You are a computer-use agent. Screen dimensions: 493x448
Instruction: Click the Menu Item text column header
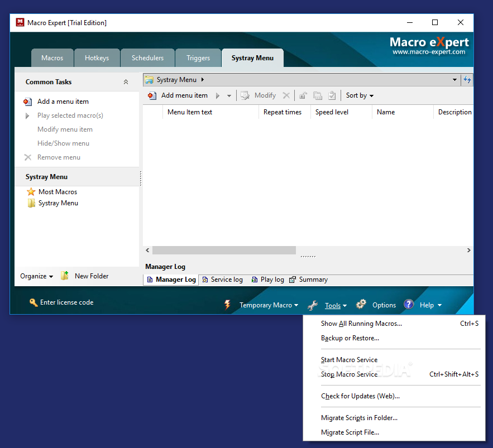point(210,112)
